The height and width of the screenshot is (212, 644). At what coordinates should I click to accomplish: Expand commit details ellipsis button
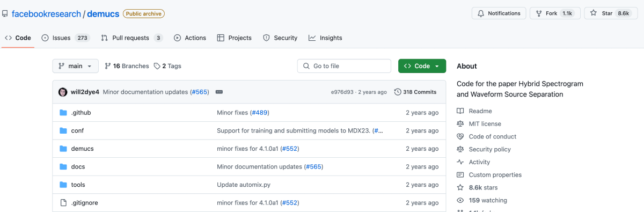coord(219,92)
